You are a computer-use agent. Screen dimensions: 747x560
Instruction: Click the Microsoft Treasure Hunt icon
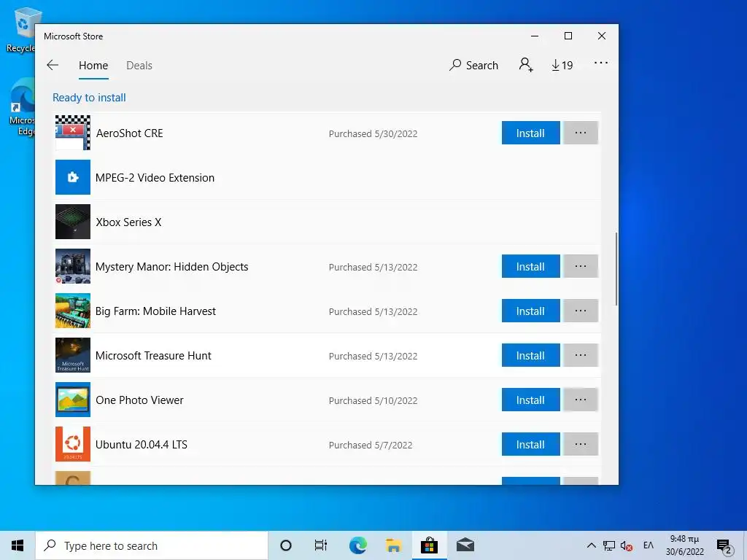(x=73, y=355)
